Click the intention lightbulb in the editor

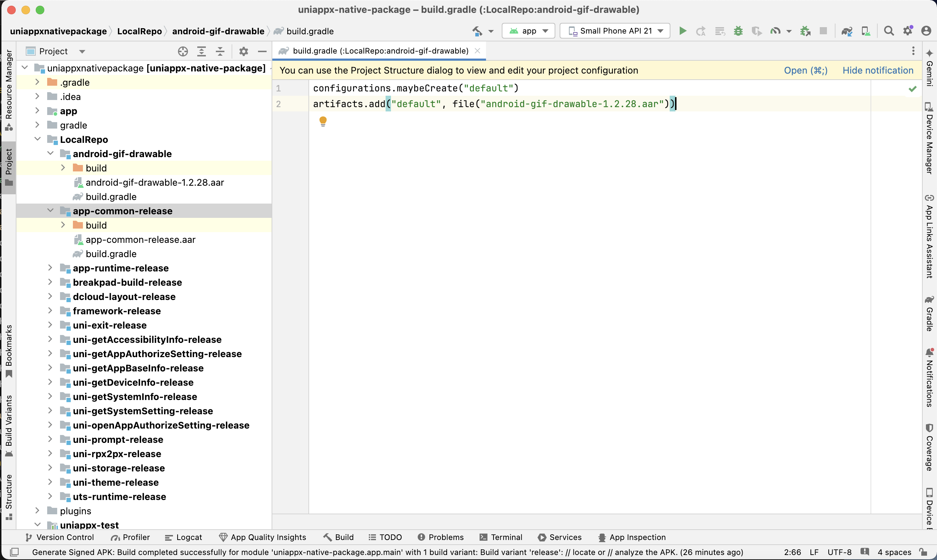[x=323, y=121]
